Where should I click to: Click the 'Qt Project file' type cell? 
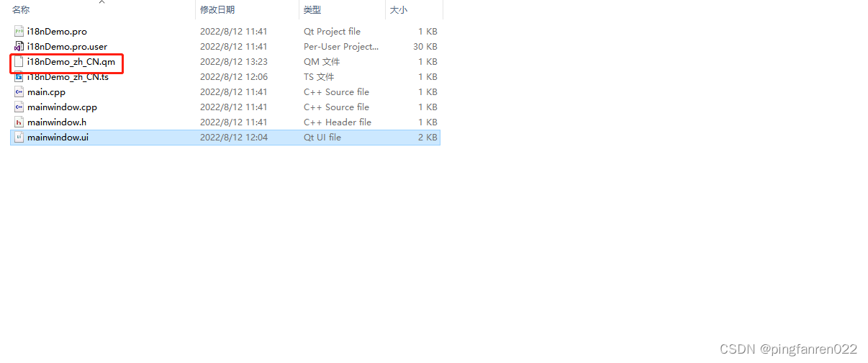coord(333,32)
